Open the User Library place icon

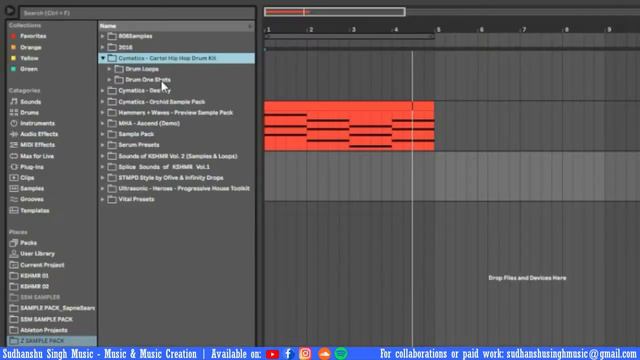click(14, 253)
